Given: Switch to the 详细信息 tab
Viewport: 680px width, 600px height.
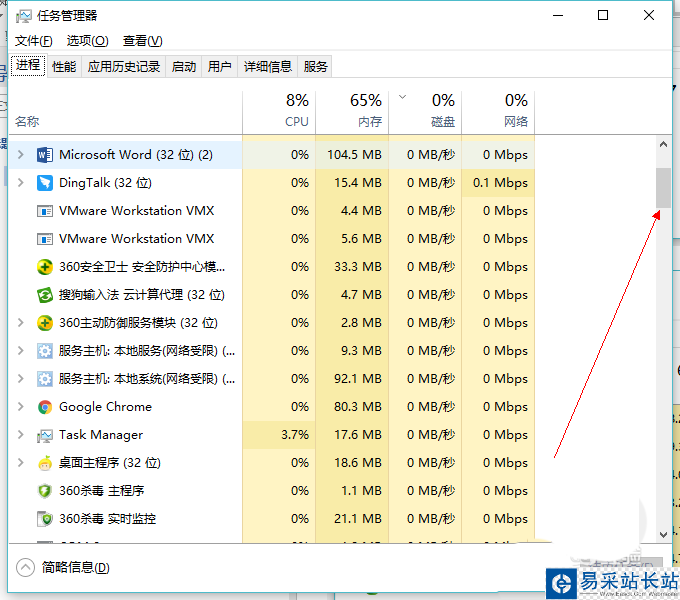Looking at the screenshot, I should click(x=268, y=67).
